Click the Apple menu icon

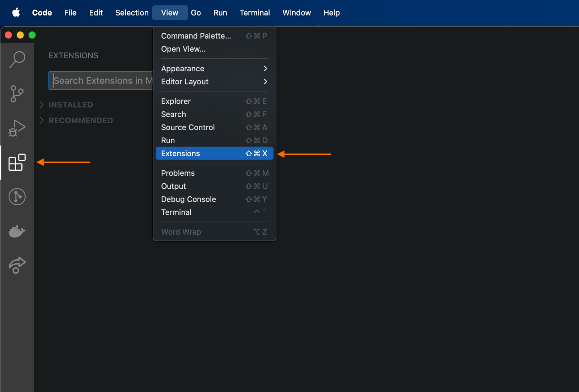(x=16, y=13)
